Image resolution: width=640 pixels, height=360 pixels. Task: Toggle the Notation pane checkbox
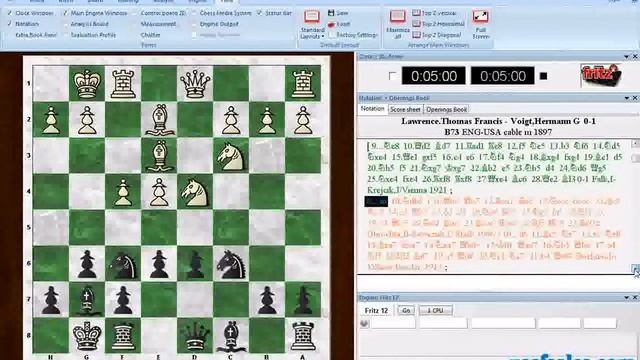pyautogui.click(x=9, y=24)
